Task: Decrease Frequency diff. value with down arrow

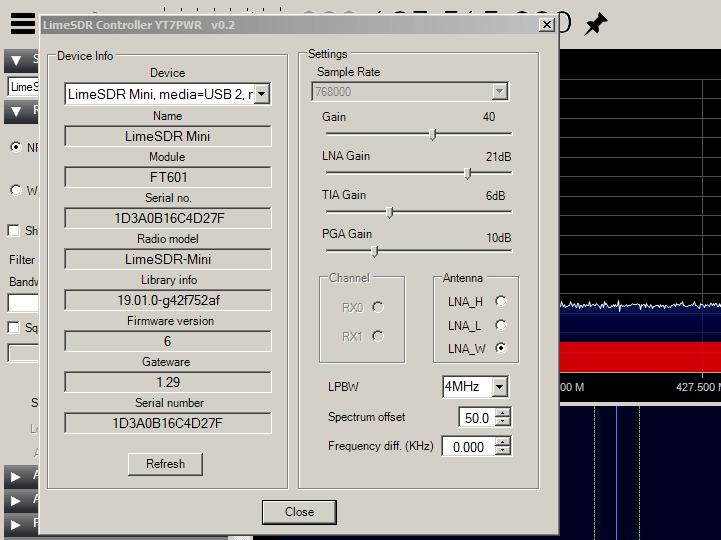Action: pyautogui.click(x=502, y=451)
